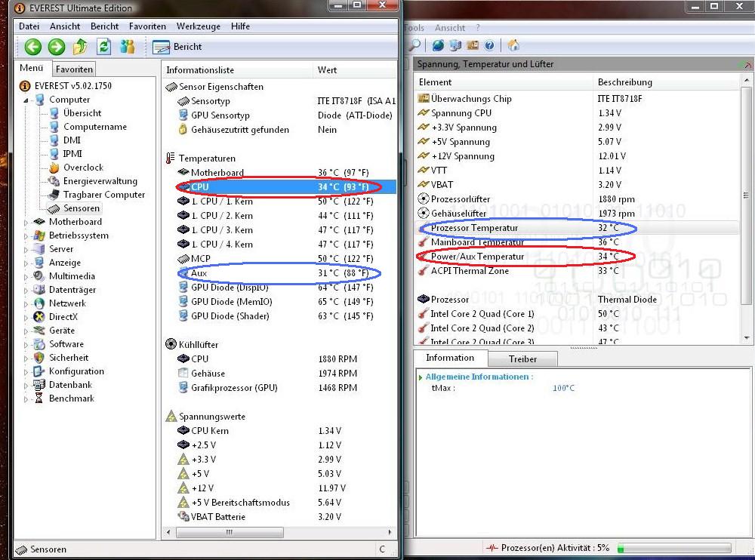Switch to the Favoriten tab in the sidebar
755x560 pixels.
(74, 69)
